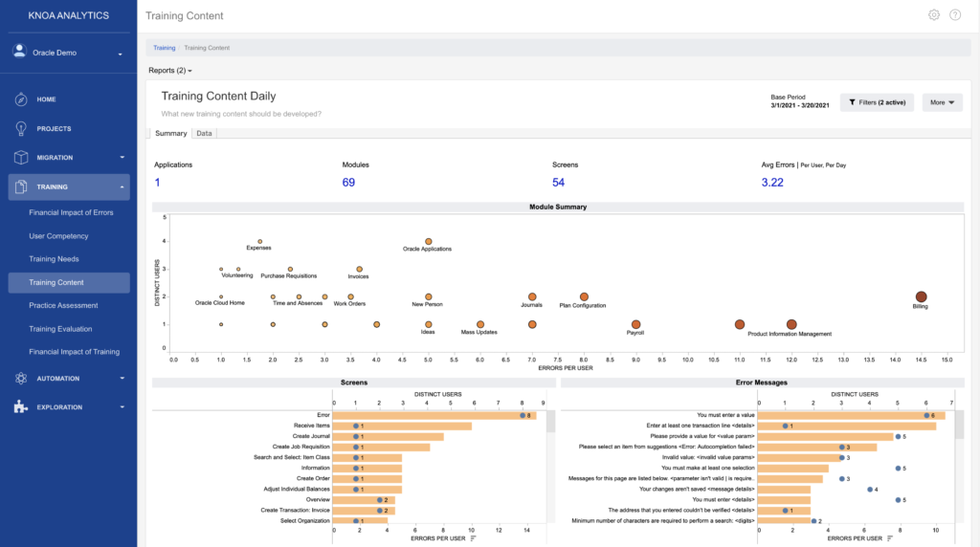Click the Error bar in Screens chart
Viewport: 980px width, 547px height.
tap(434, 415)
